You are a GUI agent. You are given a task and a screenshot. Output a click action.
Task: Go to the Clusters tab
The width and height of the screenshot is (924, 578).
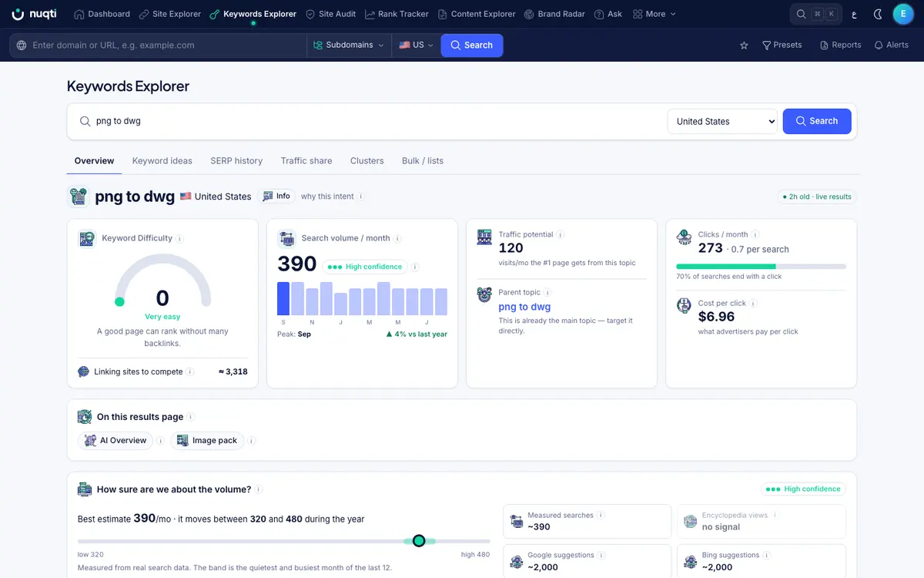(367, 161)
